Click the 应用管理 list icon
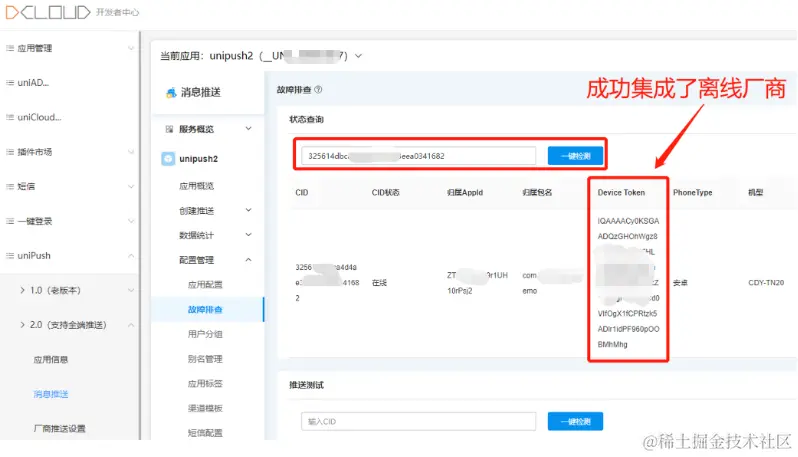 coord(10,48)
